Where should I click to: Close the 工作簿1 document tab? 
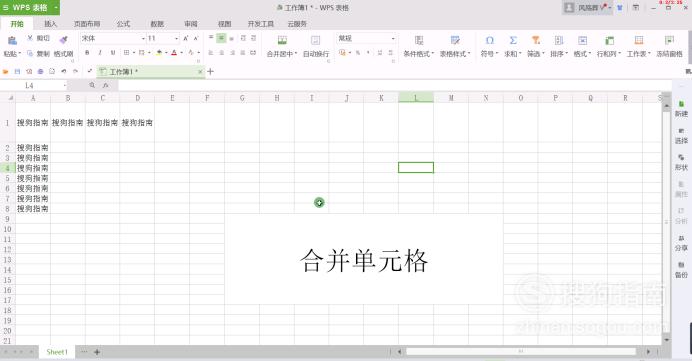click(x=200, y=71)
